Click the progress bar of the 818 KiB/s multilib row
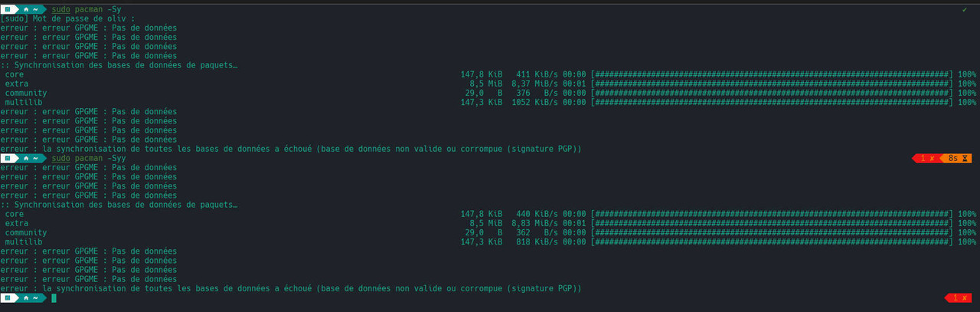The height and width of the screenshot is (312, 980). coord(772,241)
